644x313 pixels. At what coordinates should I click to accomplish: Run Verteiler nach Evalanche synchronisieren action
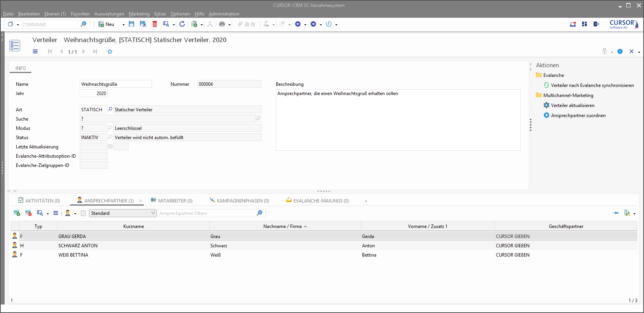592,85
